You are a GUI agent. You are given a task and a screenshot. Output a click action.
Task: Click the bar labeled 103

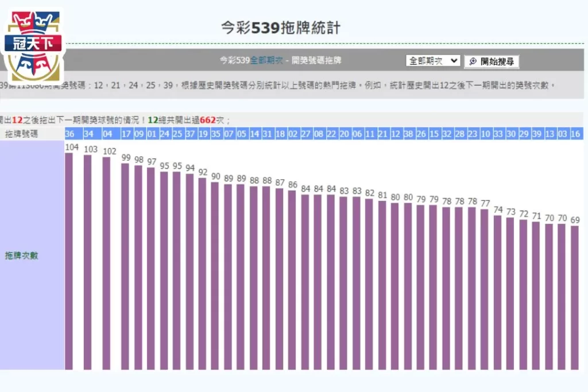(x=88, y=262)
